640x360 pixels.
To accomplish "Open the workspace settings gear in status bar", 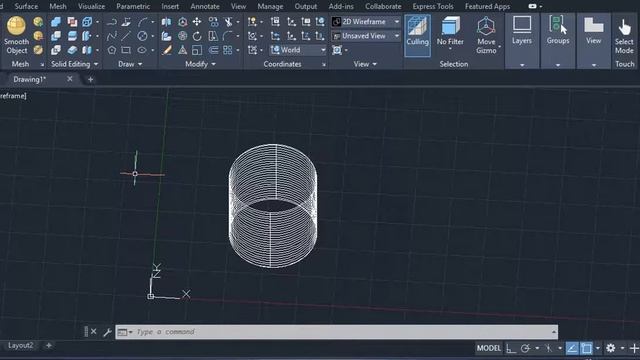I will click(x=611, y=348).
